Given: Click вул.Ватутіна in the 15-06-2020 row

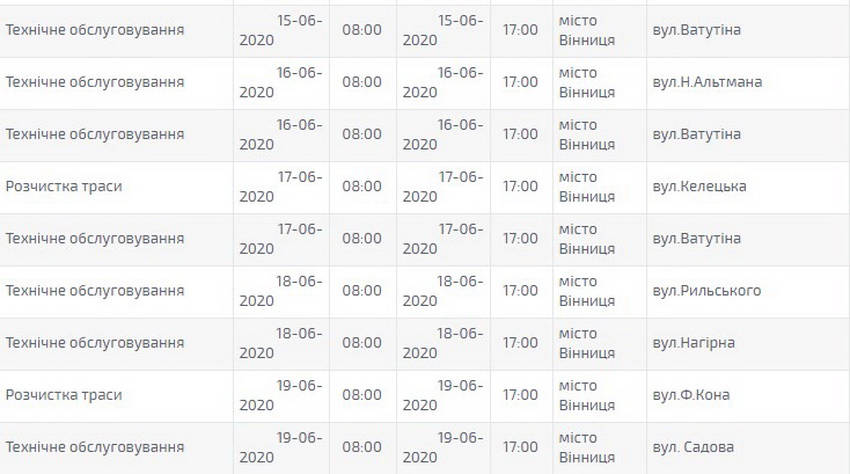Looking at the screenshot, I should [x=696, y=30].
